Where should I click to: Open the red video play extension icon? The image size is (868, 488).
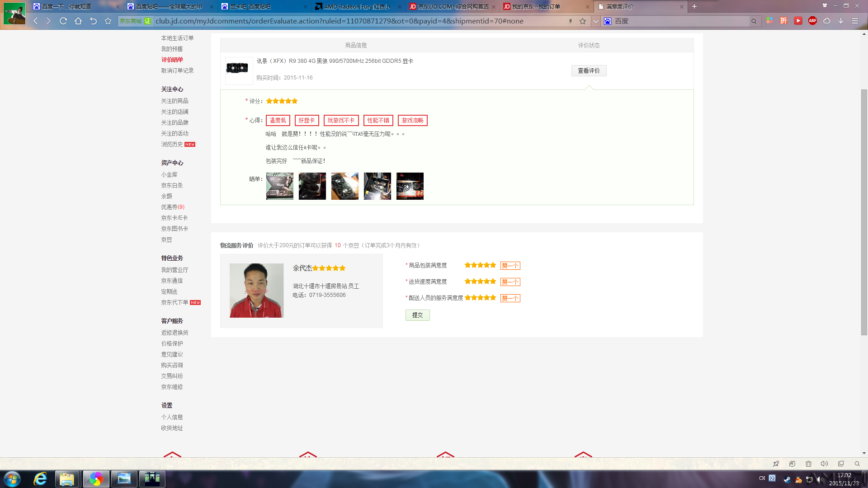(x=798, y=21)
